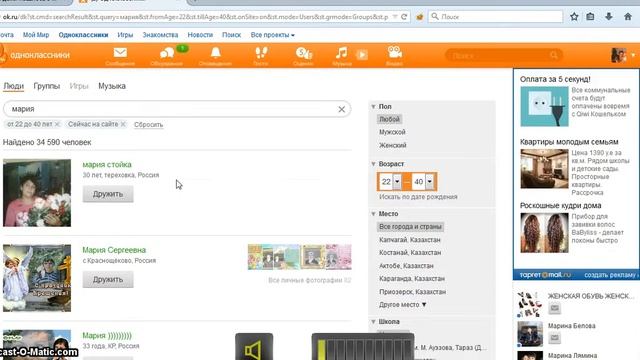Click 'Сбросить' to reset filters
Image resolution: width=640 pixels, height=360 pixels.
[x=149, y=124]
